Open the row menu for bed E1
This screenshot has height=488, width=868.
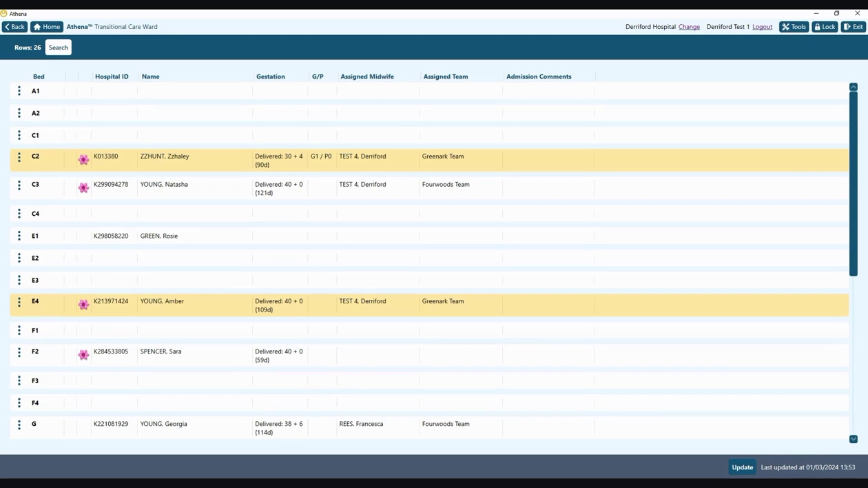[x=19, y=236]
